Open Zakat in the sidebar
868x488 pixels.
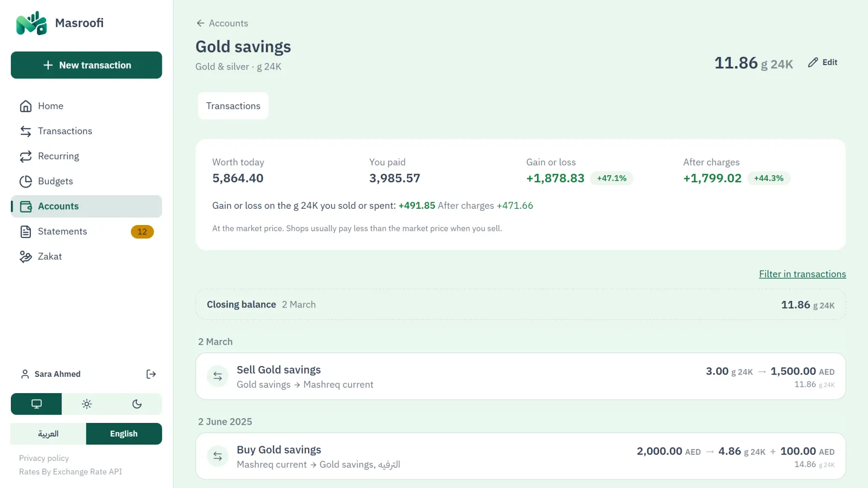[x=86, y=256]
